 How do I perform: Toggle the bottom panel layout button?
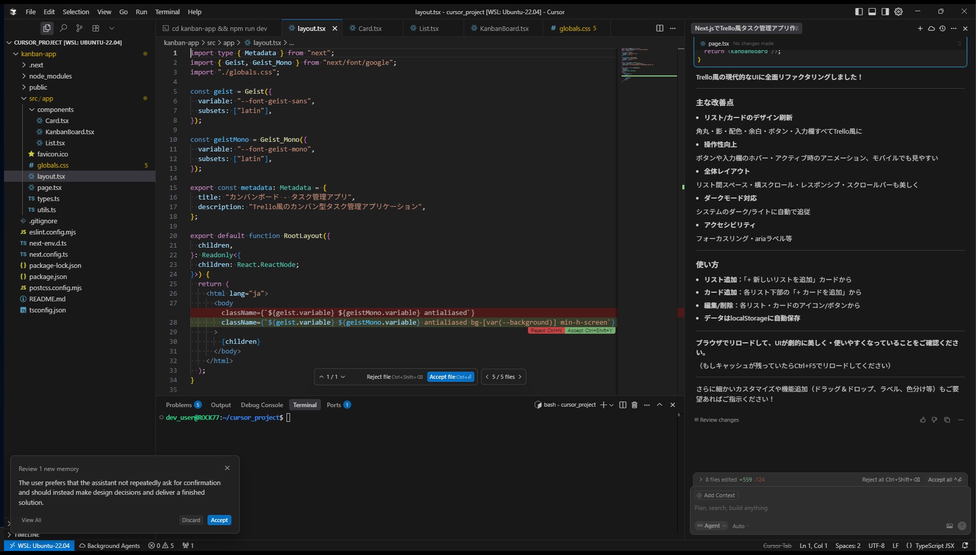click(872, 12)
